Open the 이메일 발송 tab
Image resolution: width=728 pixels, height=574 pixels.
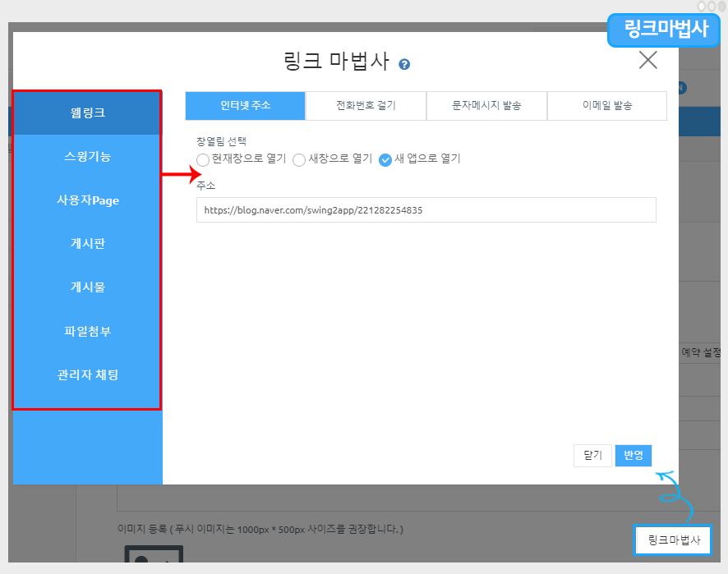[x=606, y=106]
